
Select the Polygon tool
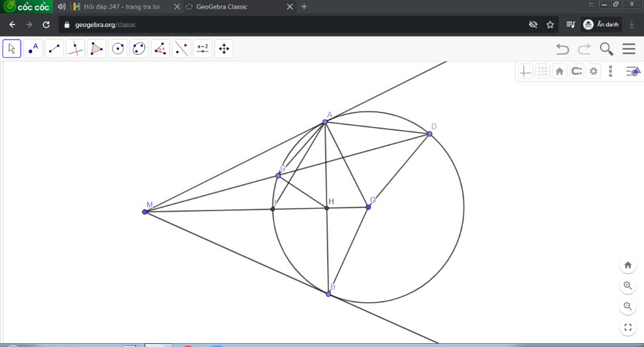pos(96,49)
